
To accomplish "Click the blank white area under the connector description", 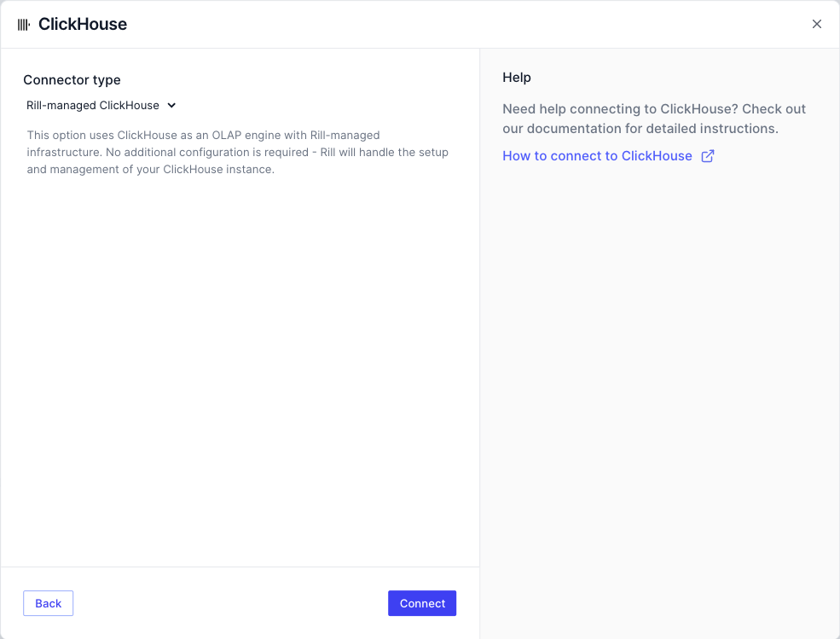I will click(240, 370).
